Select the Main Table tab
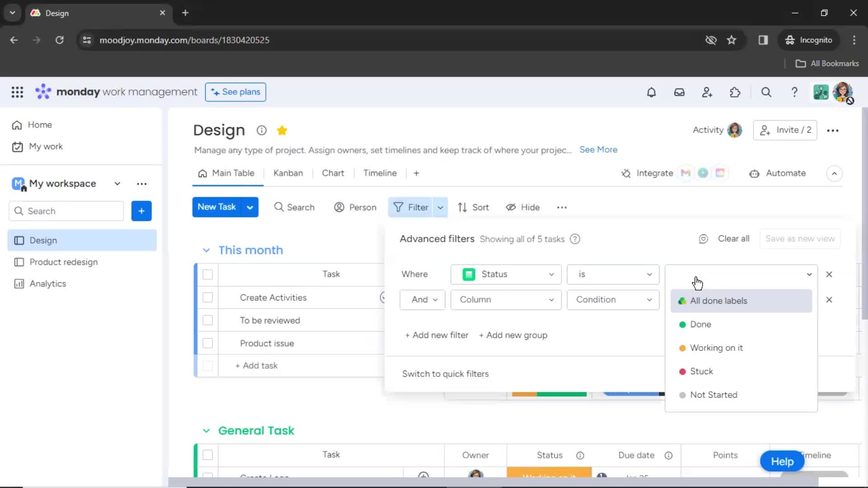868x488 pixels. [x=226, y=174]
